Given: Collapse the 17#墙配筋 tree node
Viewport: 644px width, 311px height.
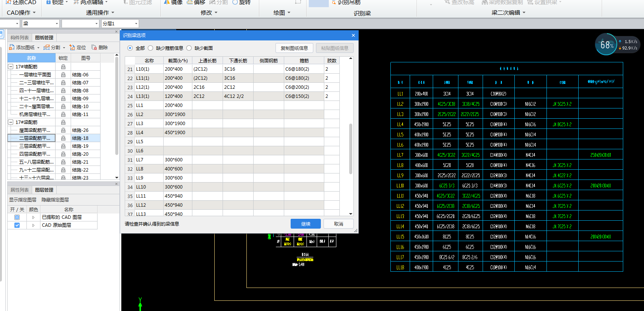Looking at the screenshot, I should (x=11, y=67).
